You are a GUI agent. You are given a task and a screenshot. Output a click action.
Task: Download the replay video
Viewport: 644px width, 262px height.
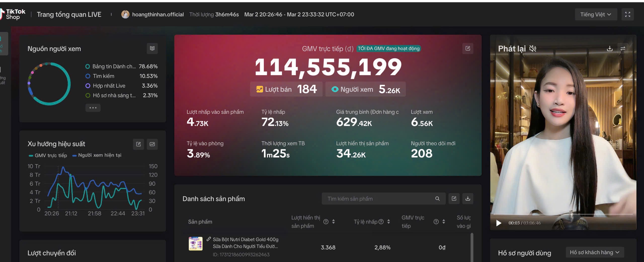point(610,49)
